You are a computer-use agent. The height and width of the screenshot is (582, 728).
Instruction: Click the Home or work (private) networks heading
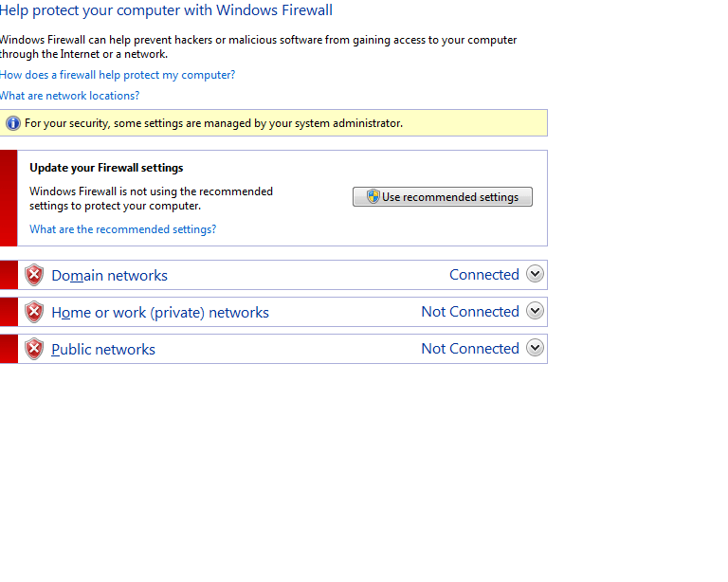pos(160,313)
